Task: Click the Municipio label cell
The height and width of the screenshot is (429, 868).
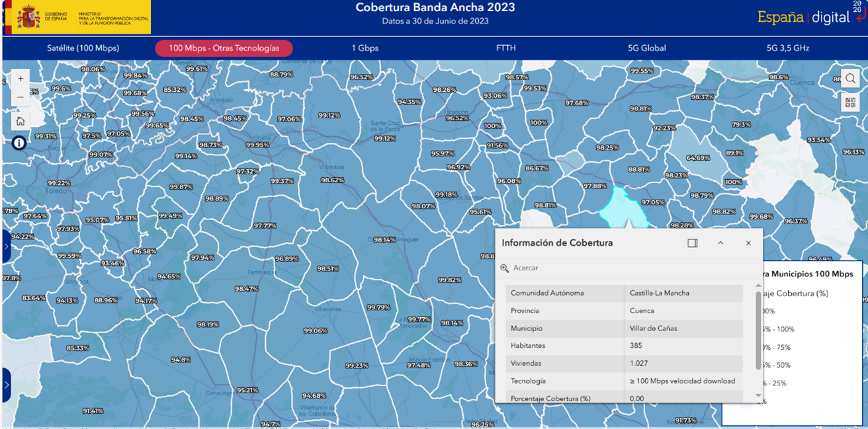Action: (565, 329)
